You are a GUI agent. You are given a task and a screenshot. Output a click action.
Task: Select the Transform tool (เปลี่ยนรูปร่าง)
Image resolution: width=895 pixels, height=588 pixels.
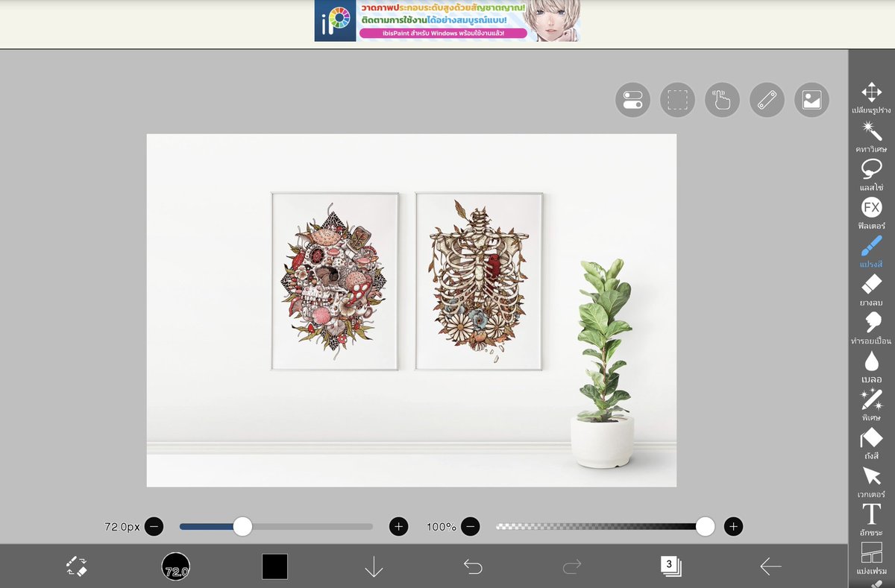coord(871,98)
